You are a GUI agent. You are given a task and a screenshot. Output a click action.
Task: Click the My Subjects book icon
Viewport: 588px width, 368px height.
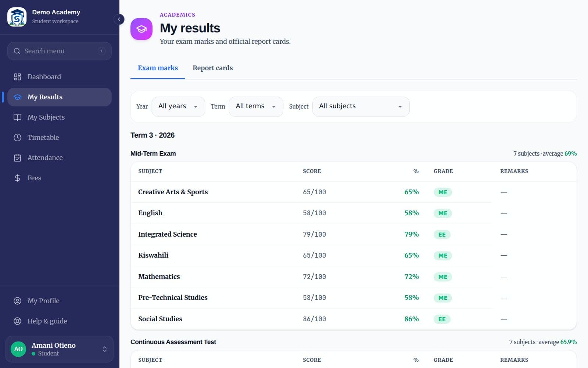pos(17,117)
